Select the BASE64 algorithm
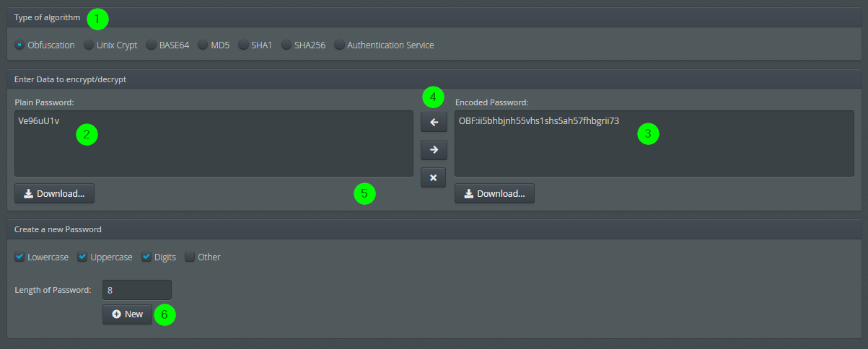The image size is (868, 349). (x=152, y=45)
